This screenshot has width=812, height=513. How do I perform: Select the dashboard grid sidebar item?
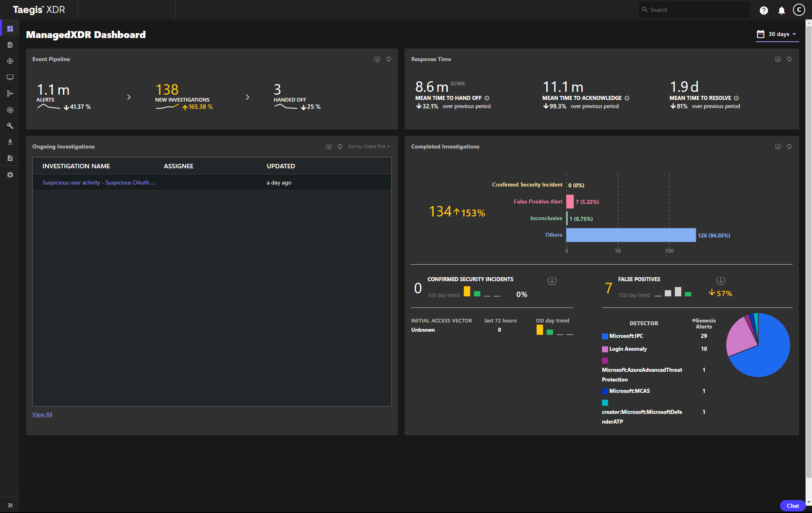click(10, 29)
